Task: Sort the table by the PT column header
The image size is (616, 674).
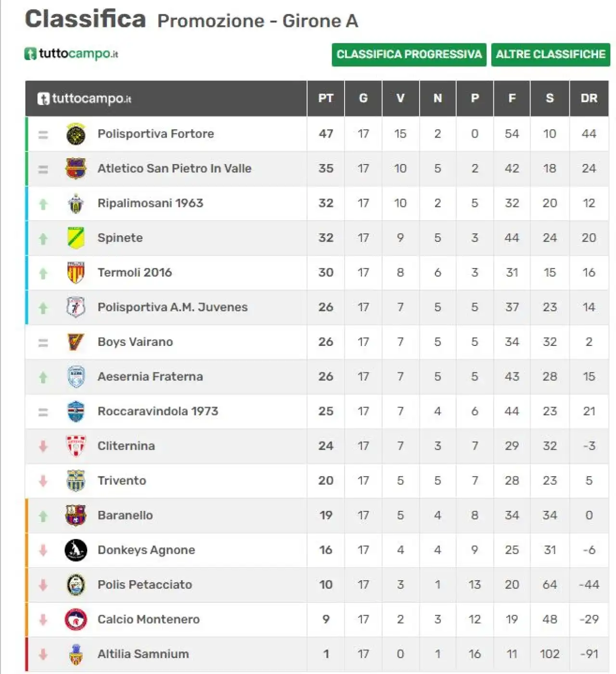Action: (326, 98)
